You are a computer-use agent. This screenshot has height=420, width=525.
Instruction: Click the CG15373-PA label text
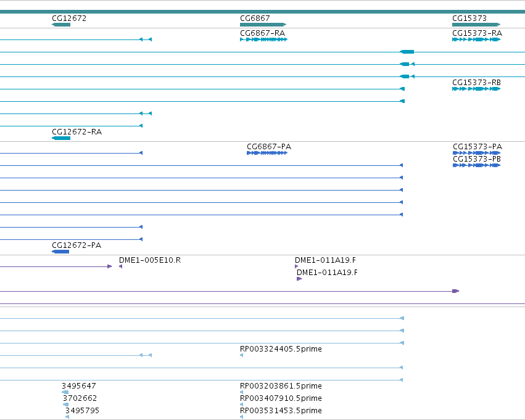pos(477,147)
